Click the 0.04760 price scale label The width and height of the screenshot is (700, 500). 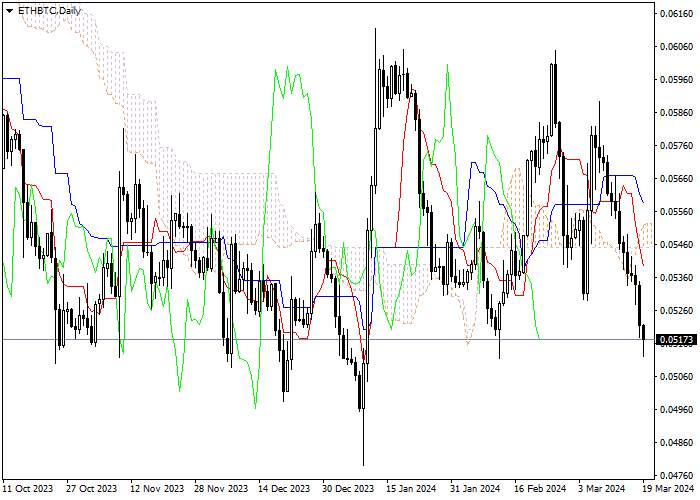[677, 475]
